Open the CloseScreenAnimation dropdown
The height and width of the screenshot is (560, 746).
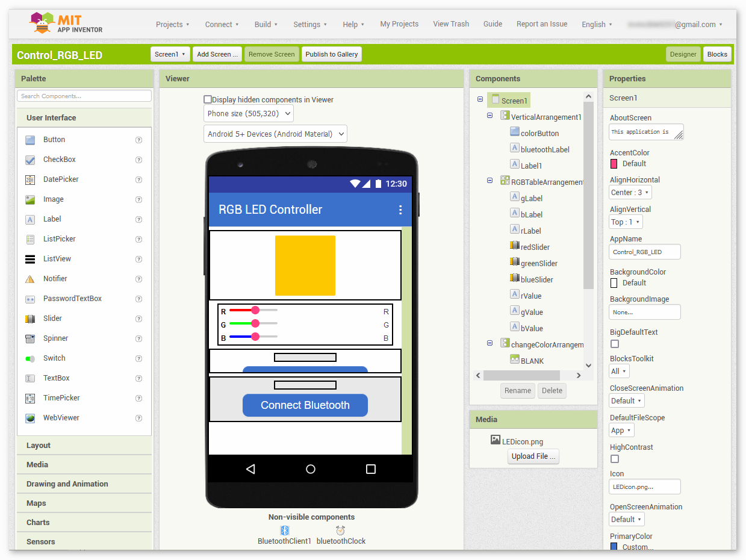point(627,400)
